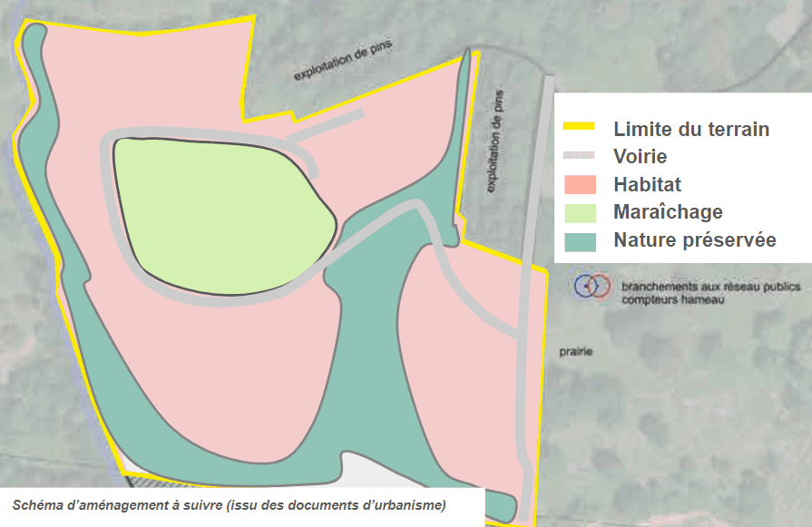Click the blue and red circles utility connection icon

(x=592, y=286)
